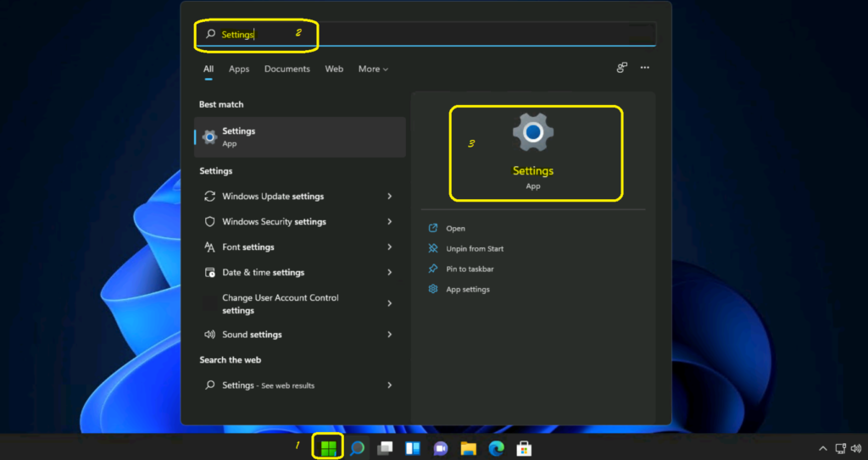Launch Microsoft Edge from the taskbar

click(496, 448)
